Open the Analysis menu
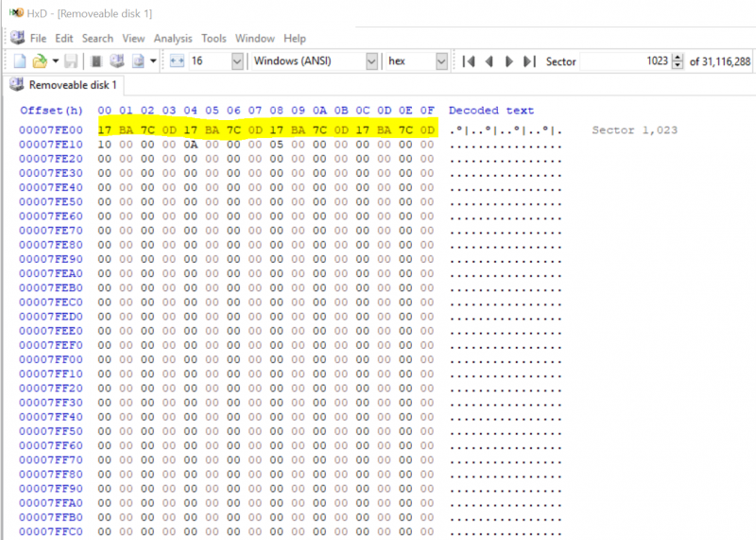This screenshot has height=540, width=756. (x=173, y=39)
